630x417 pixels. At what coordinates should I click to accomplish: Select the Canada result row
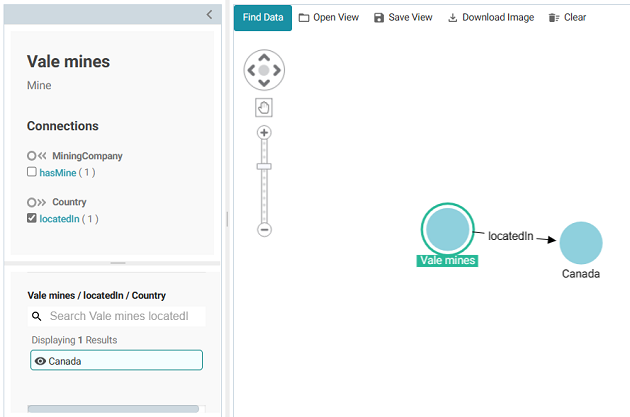117,360
